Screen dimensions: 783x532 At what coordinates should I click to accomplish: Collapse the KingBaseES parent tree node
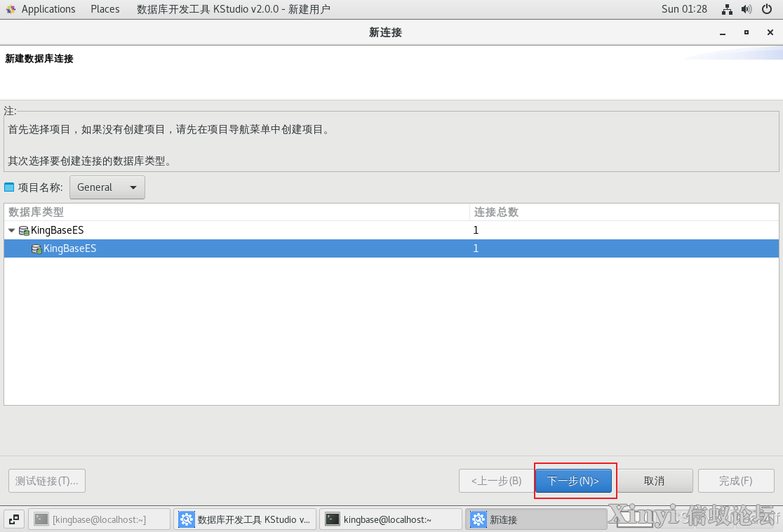11,230
